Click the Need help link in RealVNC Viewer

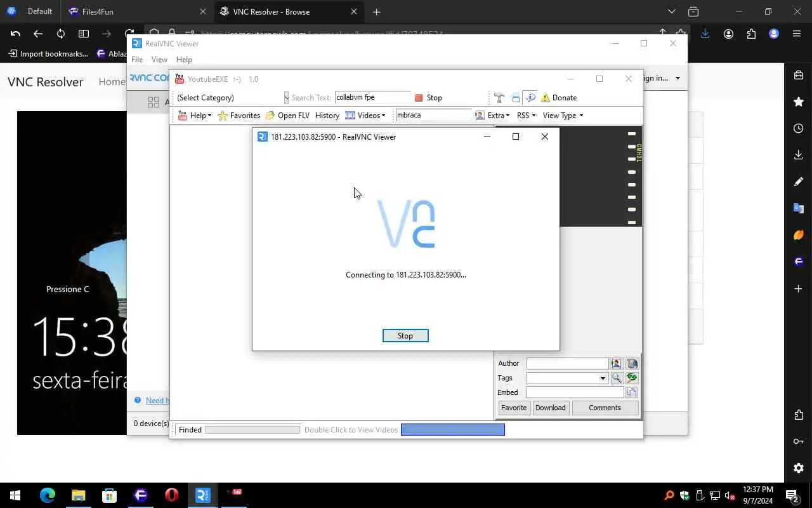[157, 401]
